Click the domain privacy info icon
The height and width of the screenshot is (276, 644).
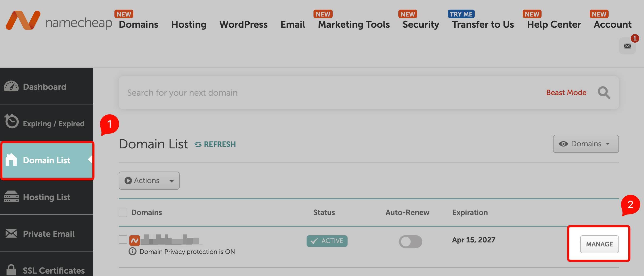(132, 251)
